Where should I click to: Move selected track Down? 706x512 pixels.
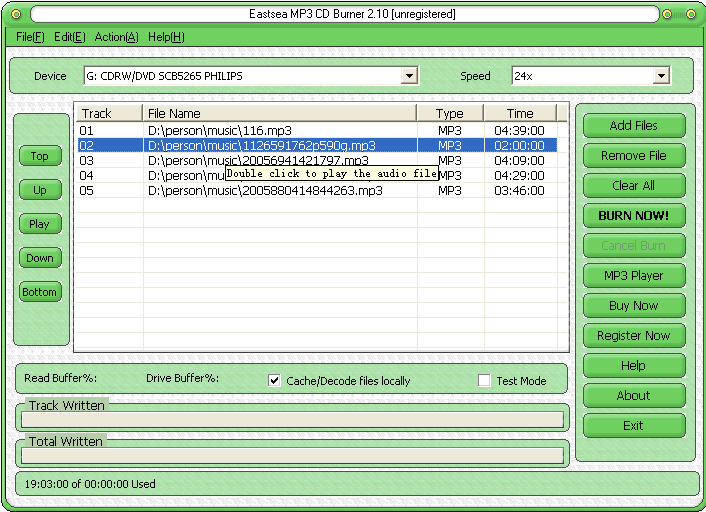coord(39,258)
